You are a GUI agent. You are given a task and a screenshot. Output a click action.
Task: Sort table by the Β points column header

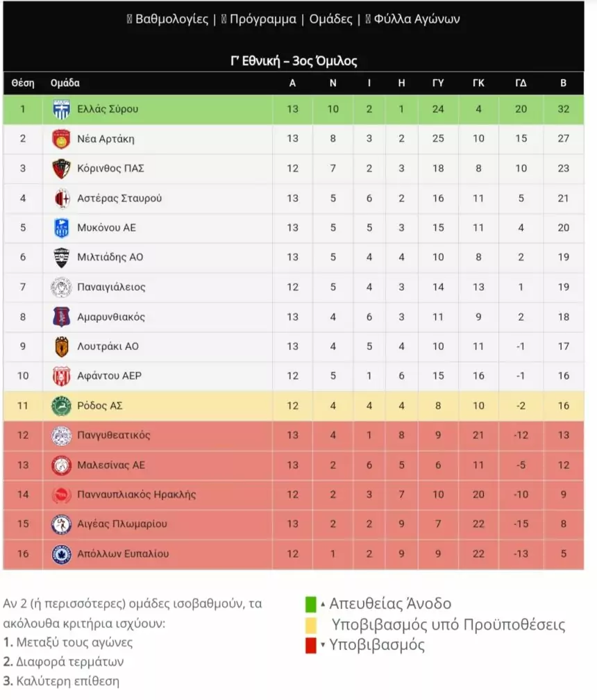tap(563, 83)
